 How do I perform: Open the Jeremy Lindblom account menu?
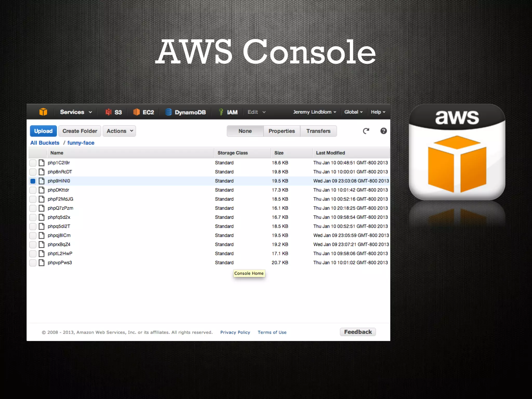coord(315,112)
